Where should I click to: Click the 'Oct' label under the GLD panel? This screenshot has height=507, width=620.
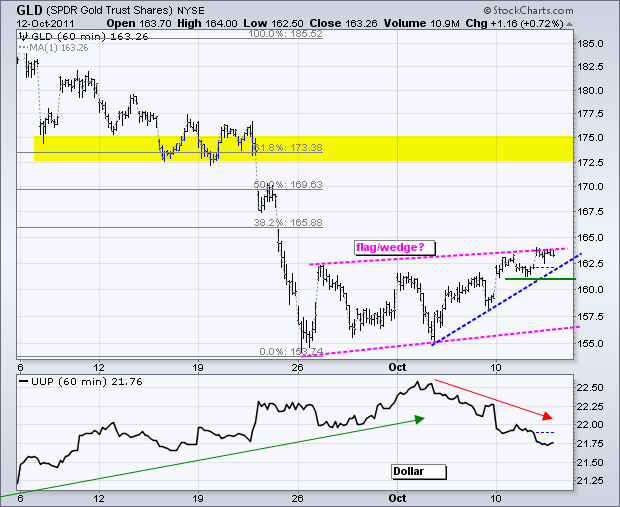coord(397,367)
